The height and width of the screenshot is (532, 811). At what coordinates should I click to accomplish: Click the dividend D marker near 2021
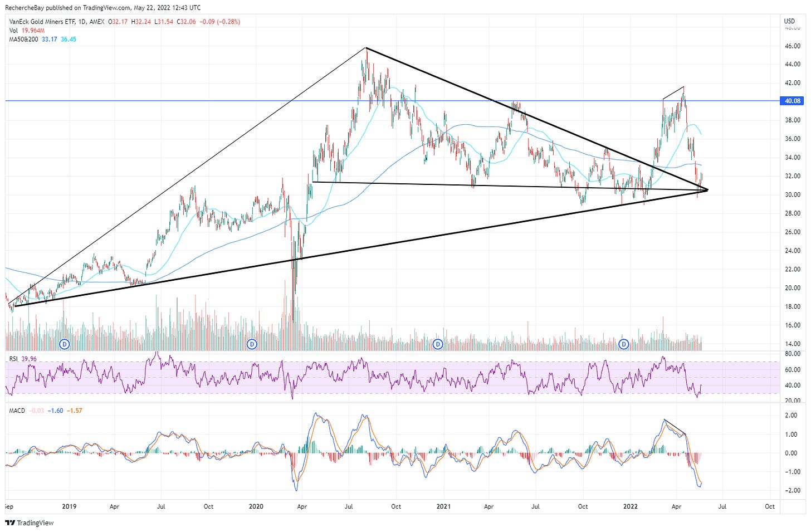coord(438,344)
